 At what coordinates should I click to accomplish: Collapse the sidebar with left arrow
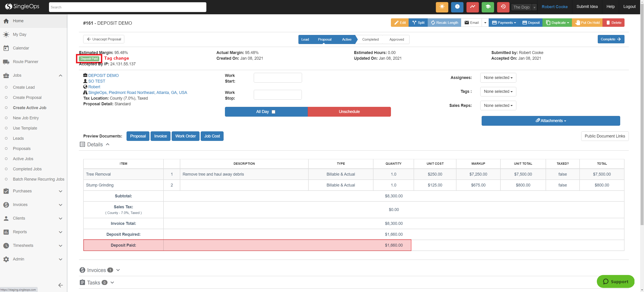[61, 285]
